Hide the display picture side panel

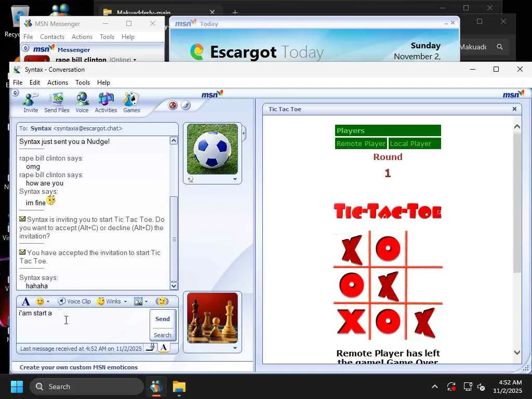click(244, 134)
